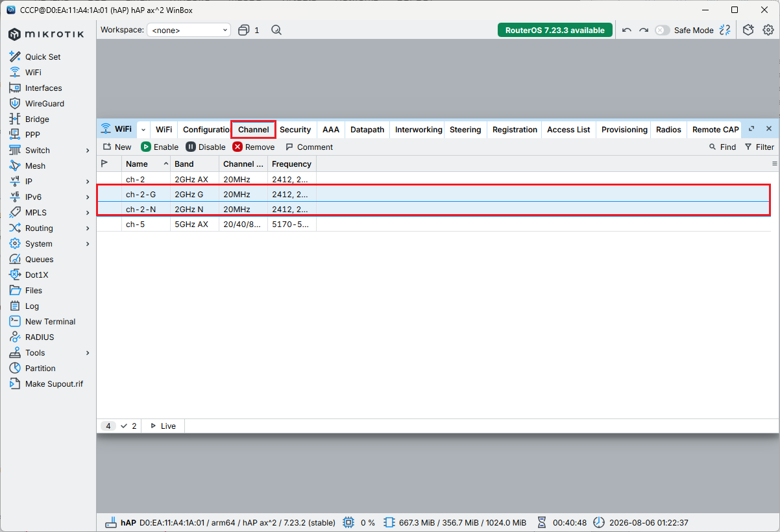Click the Filter button
This screenshot has height=532, width=780.
[x=759, y=147]
